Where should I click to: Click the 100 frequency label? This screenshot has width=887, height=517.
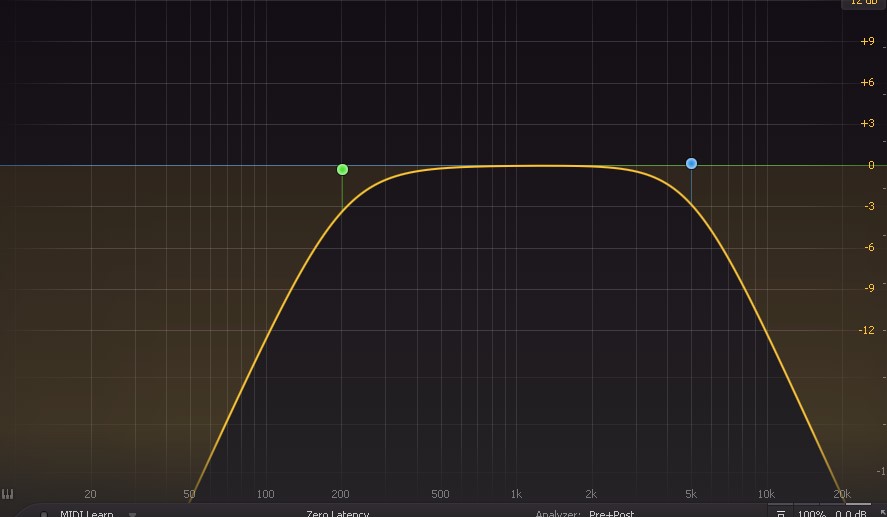[x=265, y=494]
